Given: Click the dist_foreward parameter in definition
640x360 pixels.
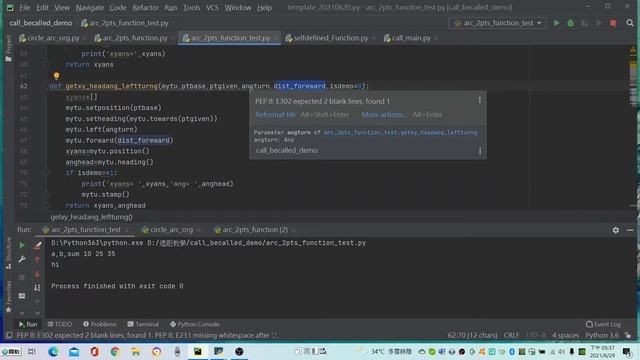Looking at the screenshot, I should [300, 86].
